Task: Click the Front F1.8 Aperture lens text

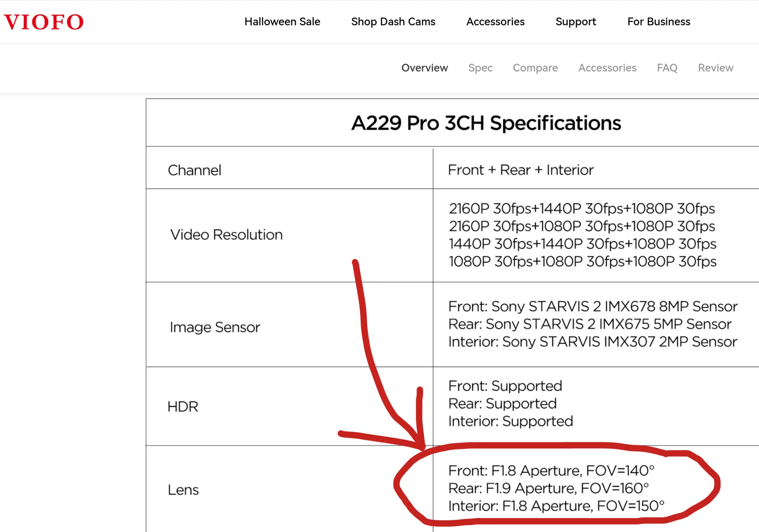Action: 551,470
